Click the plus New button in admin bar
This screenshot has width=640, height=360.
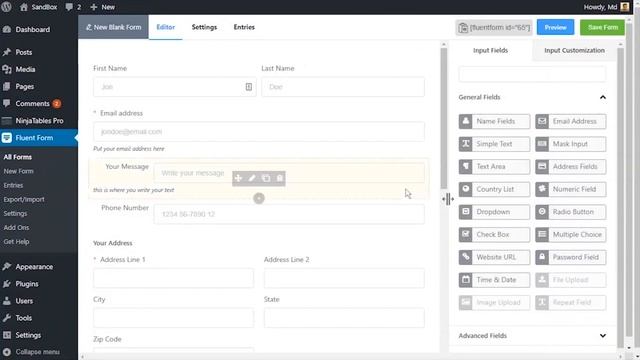(102, 7)
